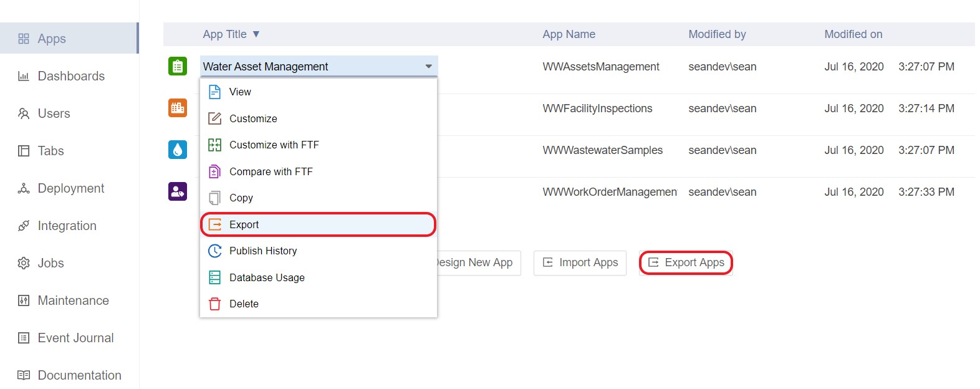
Task: Collapse the Water Asset Management dropdown arrow
Action: tap(428, 66)
